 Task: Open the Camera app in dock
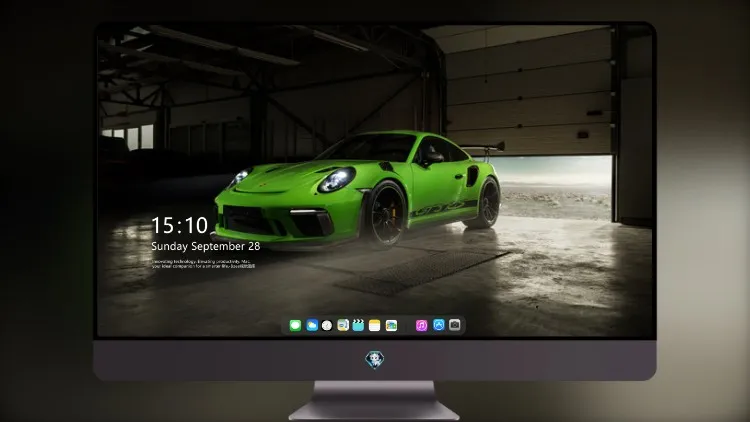455,325
